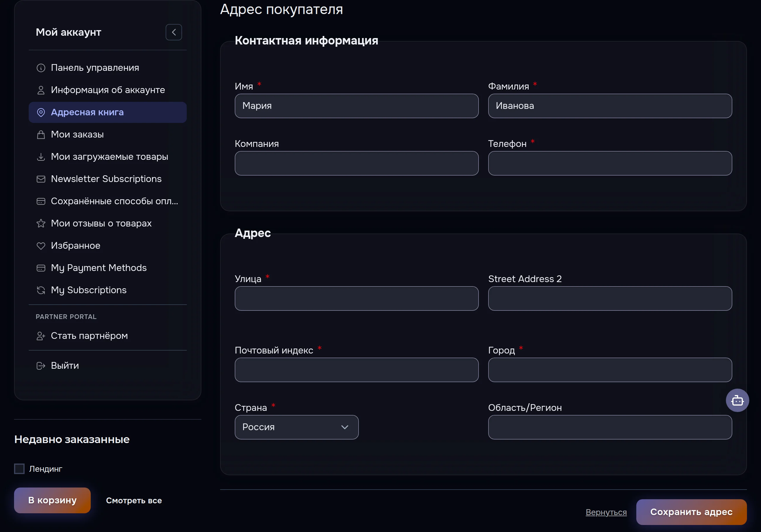Go to Newsletter Subscriptions
This screenshot has width=761, height=532.
tap(108, 179)
